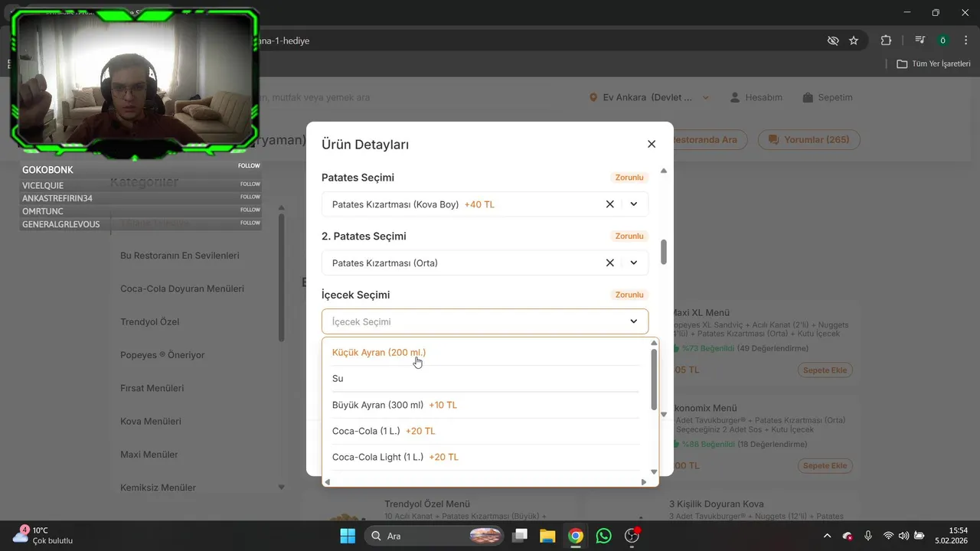The height and width of the screenshot is (551, 980).
Task: Open Bu Restoranın En Sevilenleri category
Action: tap(180, 256)
